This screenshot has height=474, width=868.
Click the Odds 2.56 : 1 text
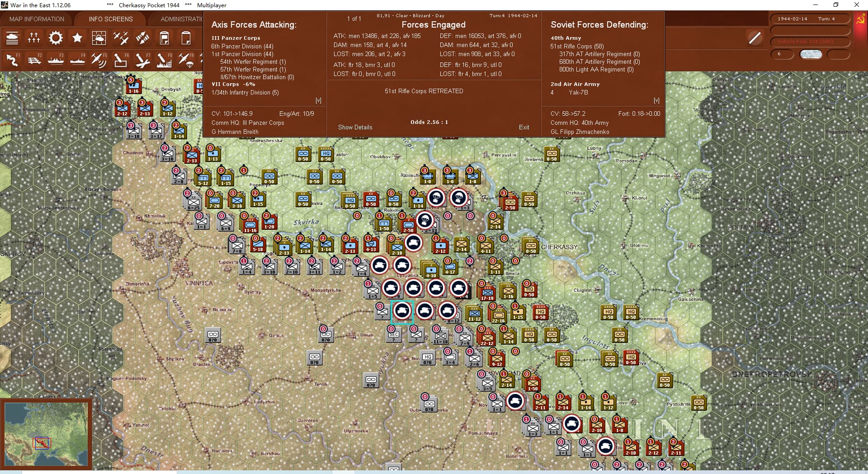point(429,122)
